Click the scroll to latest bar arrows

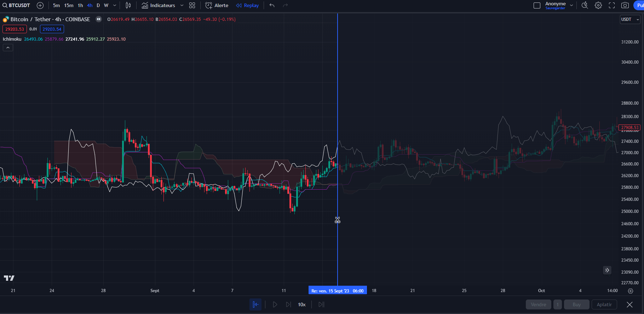coord(607,270)
